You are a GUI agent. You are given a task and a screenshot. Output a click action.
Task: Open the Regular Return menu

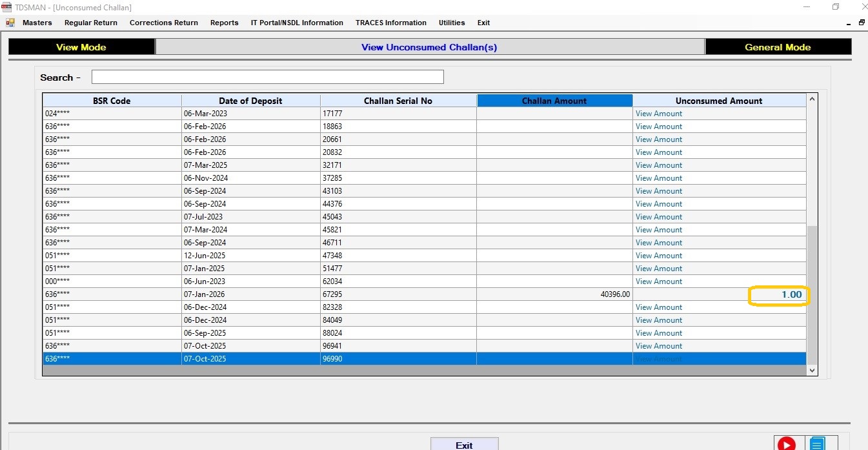click(91, 23)
